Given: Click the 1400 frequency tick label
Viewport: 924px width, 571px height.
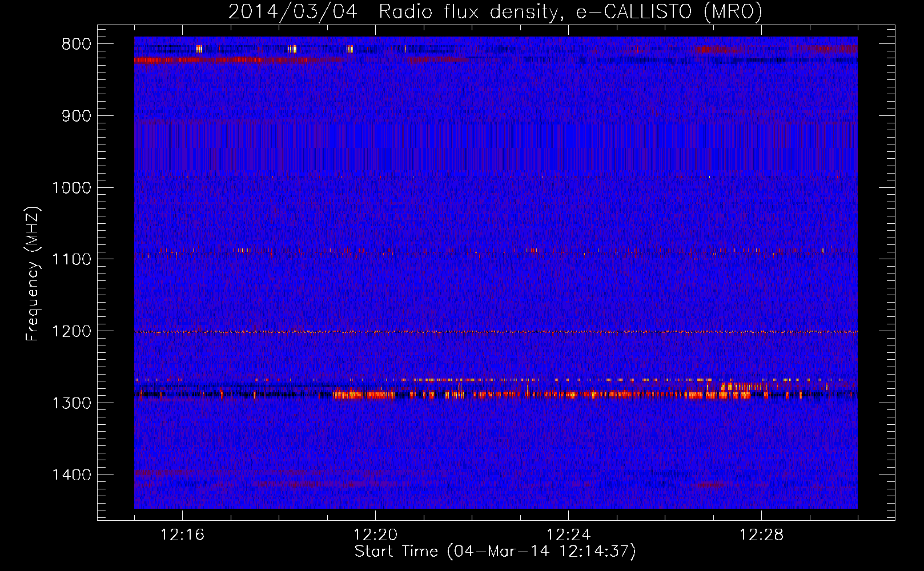Looking at the screenshot, I should [71, 475].
